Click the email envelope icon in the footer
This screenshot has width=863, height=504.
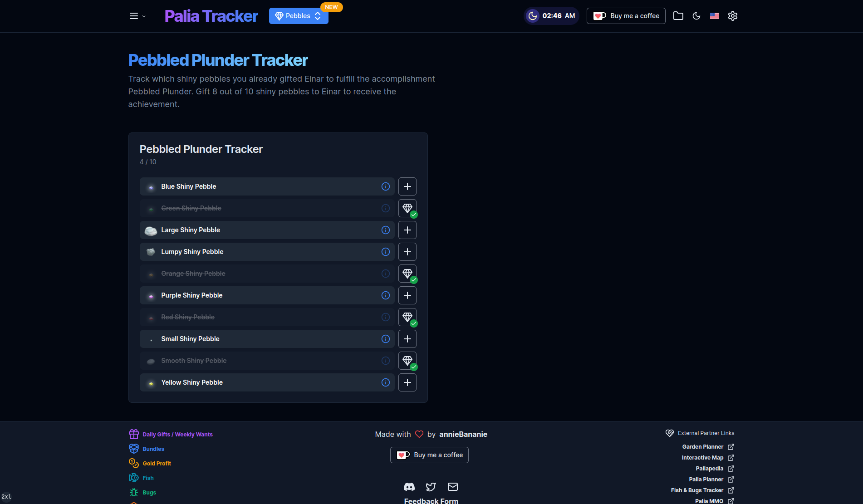(452, 486)
